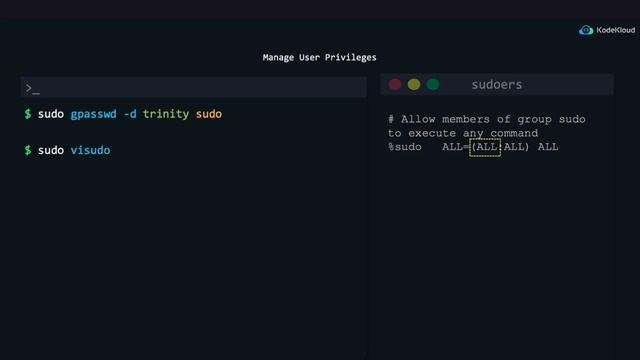Click the terminal prompt icon

coord(33,88)
